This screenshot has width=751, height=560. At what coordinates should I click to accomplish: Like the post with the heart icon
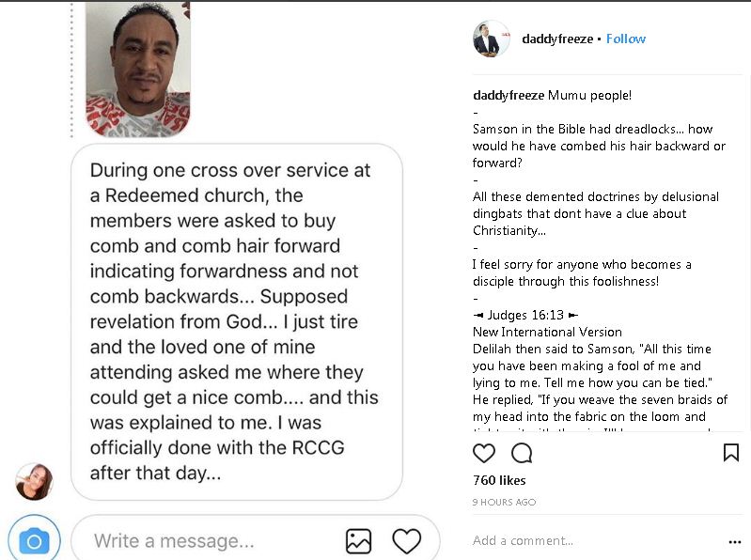click(x=484, y=454)
